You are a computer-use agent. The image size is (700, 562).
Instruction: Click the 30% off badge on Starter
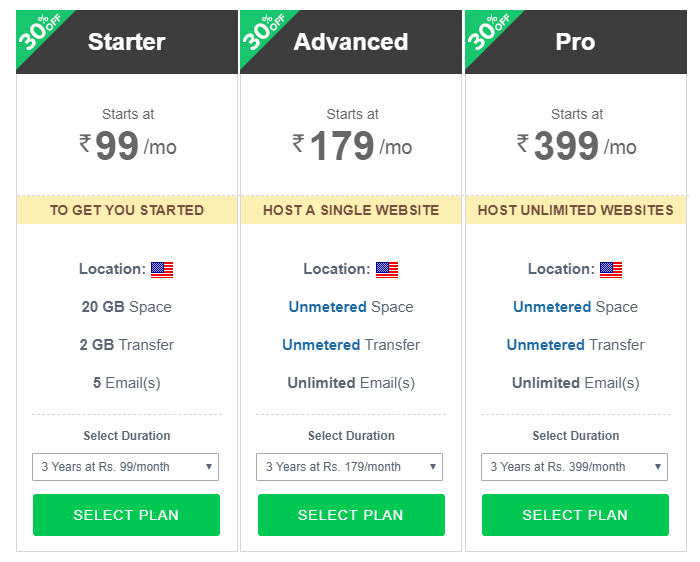tap(38, 32)
